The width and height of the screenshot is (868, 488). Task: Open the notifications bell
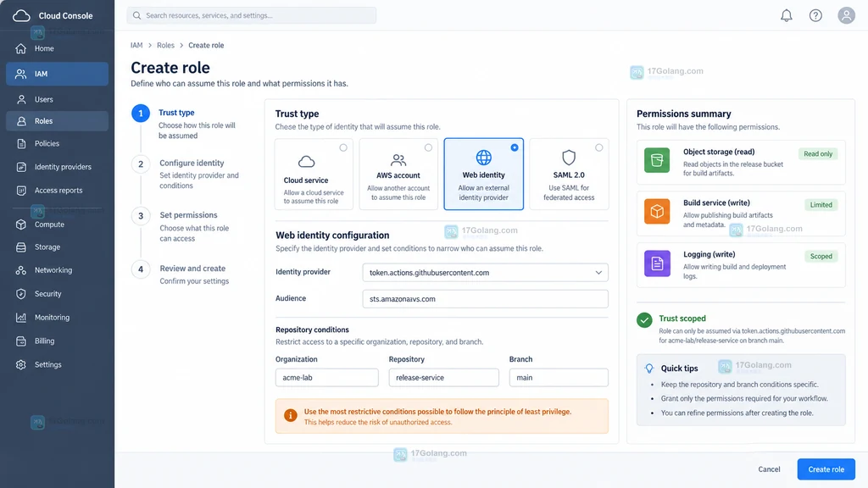point(786,15)
